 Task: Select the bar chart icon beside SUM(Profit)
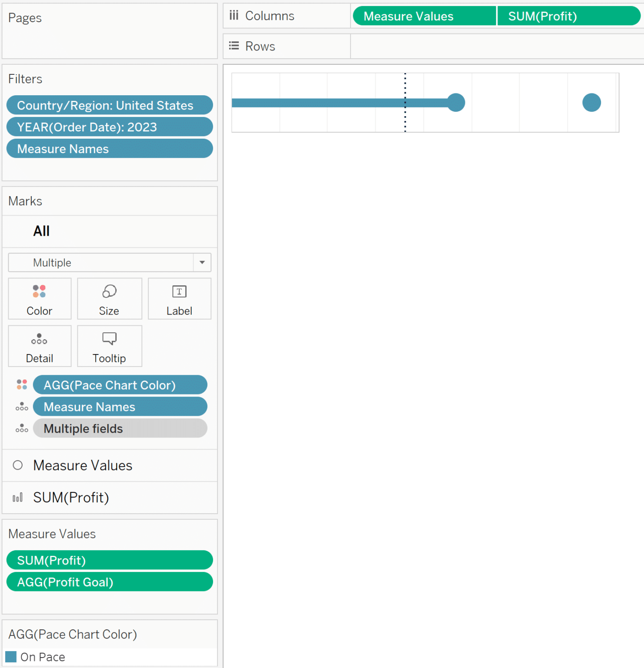[x=17, y=498]
